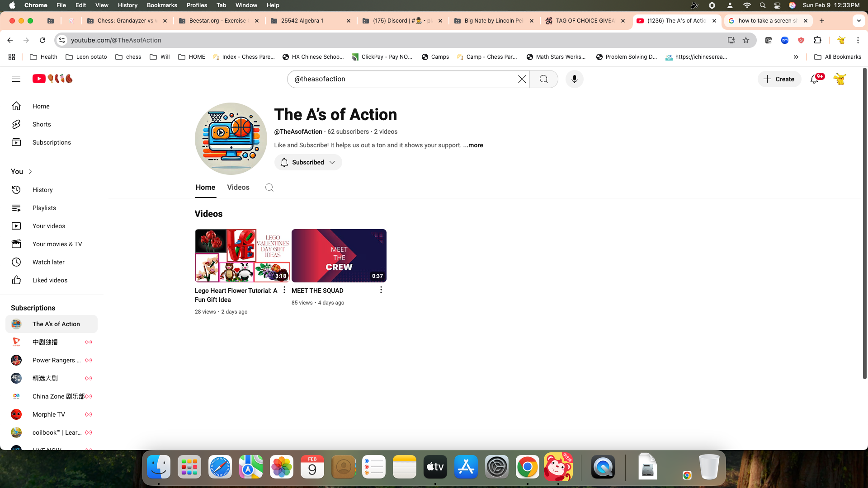
Task: Open the History menu in menu bar
Action: pos(127,5)
